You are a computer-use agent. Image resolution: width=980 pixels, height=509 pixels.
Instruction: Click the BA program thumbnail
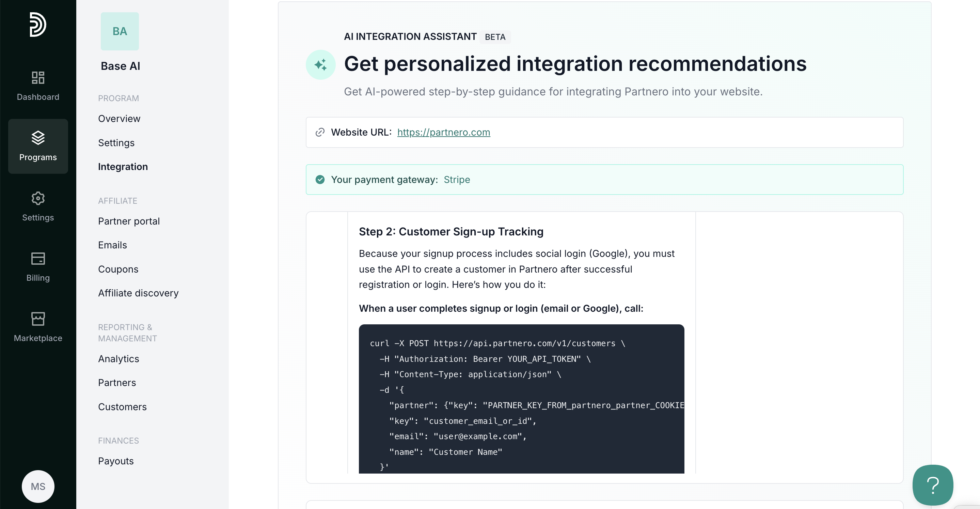coord(120,31)
